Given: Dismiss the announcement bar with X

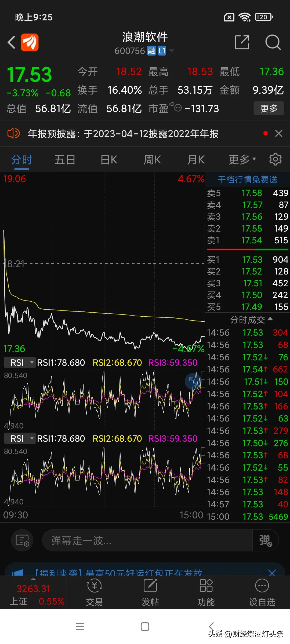Looking at the screenshot, I should click(279, 133).
